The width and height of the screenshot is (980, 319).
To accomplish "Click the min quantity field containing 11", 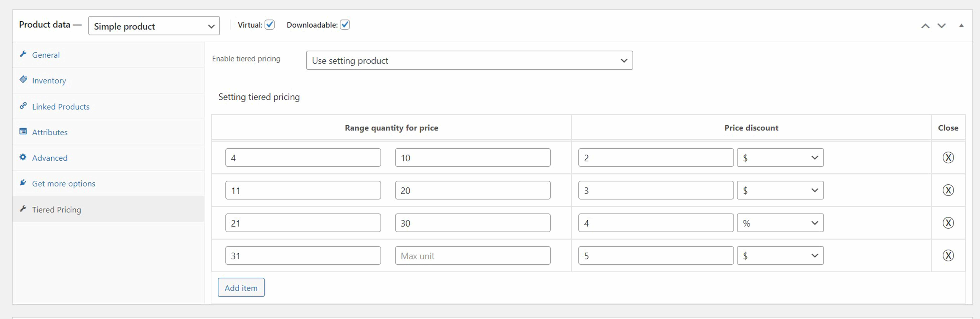I will (303, 190).
